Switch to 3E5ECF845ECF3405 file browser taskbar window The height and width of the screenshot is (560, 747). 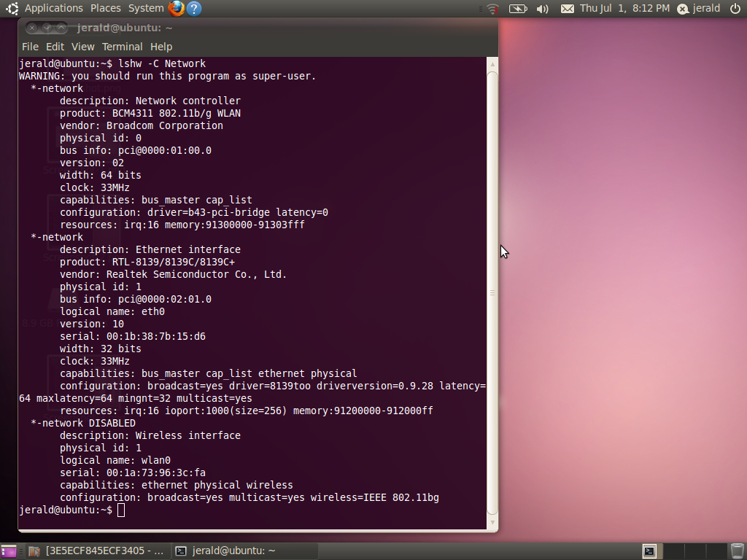click(98, 551)
